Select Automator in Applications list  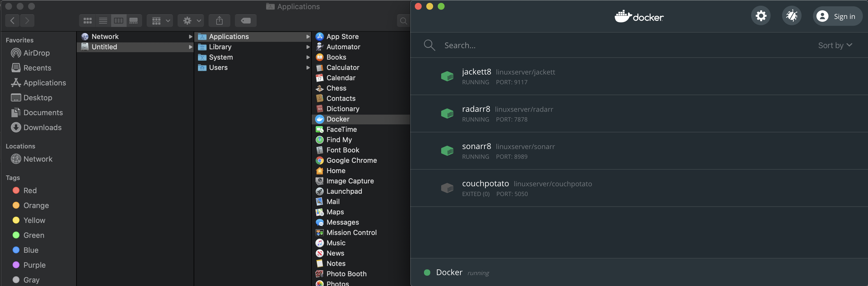(x=361, y=47)
